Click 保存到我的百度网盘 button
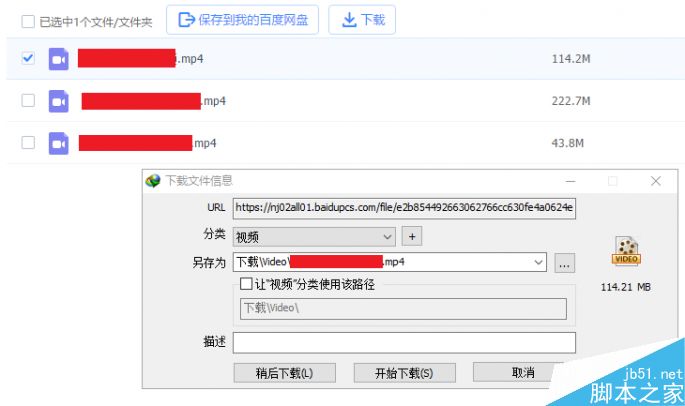Viewport: 685px width, 406px height. pos(242,20)
